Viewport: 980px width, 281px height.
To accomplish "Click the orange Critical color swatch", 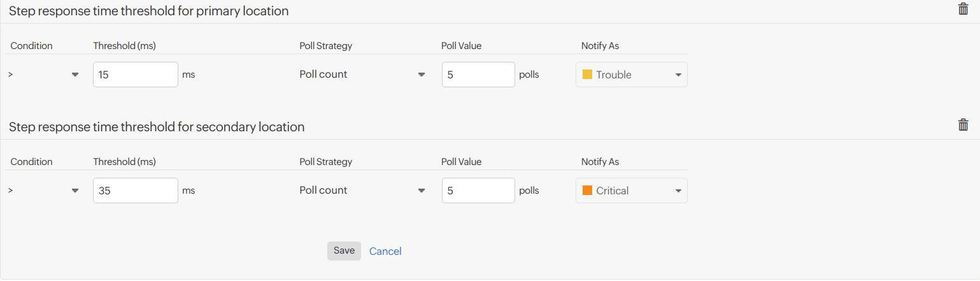I will coord(587,191).
